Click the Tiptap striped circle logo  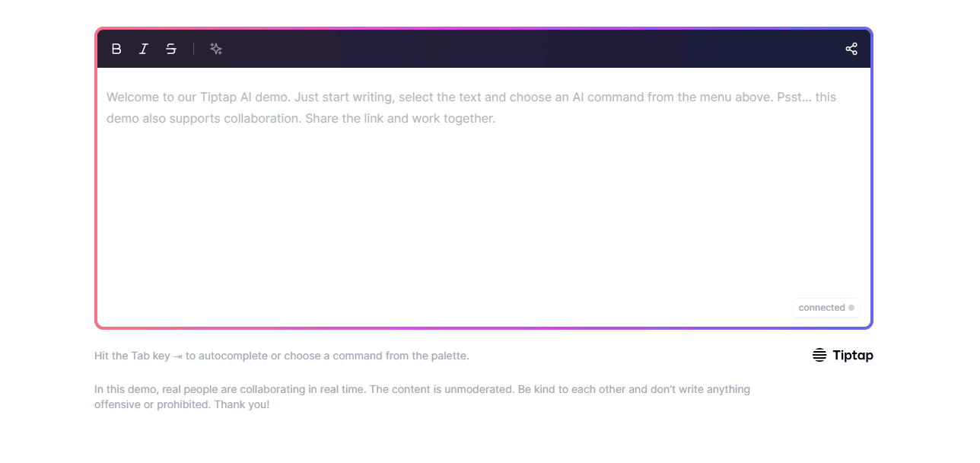click(x=819, y=355)
